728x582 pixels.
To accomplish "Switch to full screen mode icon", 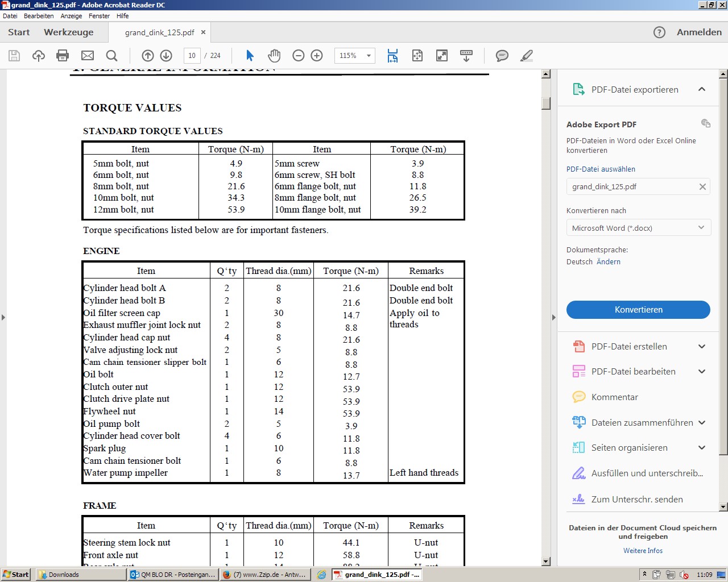I will (x=442, y=56).
